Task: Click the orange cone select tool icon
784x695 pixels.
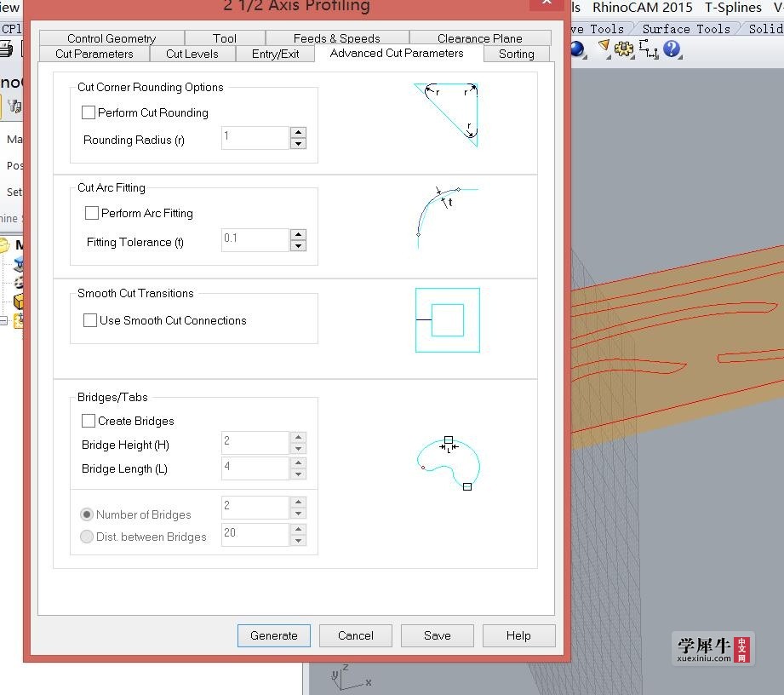Action: 604,48
